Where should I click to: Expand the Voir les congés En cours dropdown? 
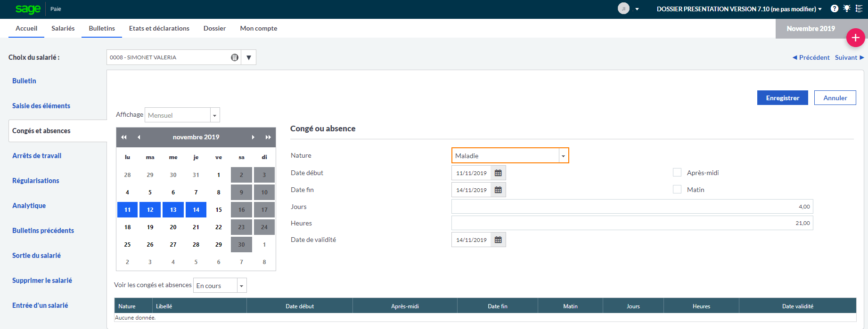(x=242, y=286)
